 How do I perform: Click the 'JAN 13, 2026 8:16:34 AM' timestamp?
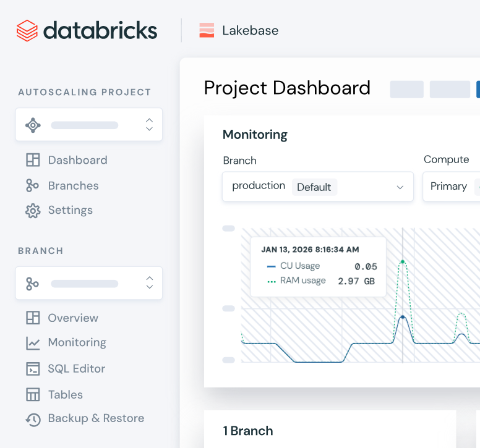coord(310,250)
